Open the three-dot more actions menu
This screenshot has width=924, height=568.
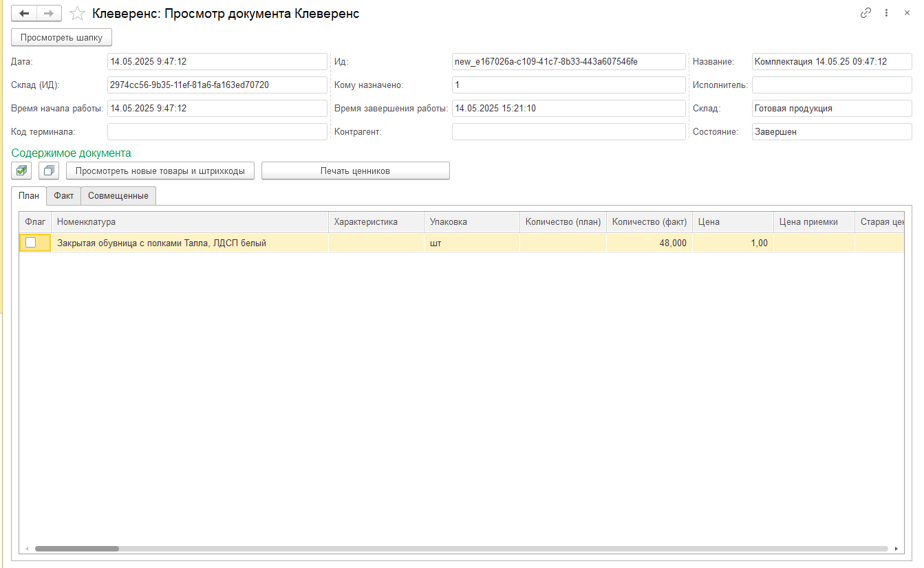(887, 13)
